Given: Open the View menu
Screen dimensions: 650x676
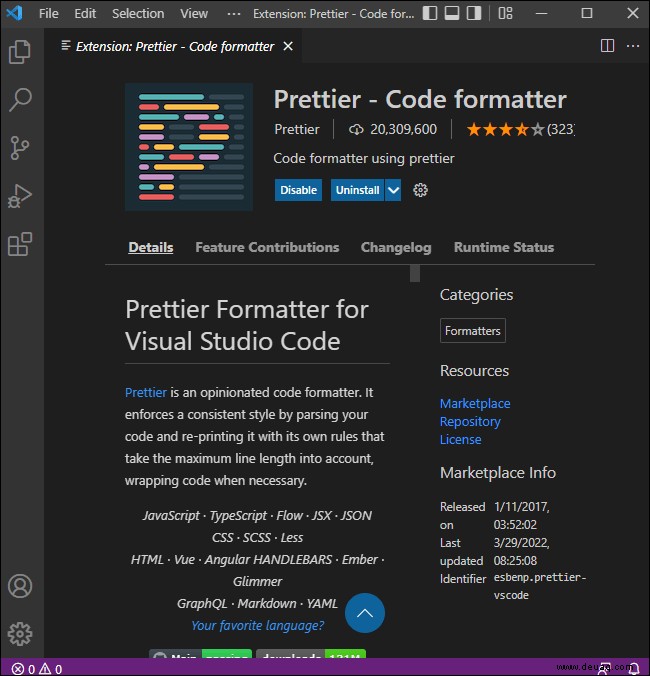Looking at the screenshot, I should (194, 14).
